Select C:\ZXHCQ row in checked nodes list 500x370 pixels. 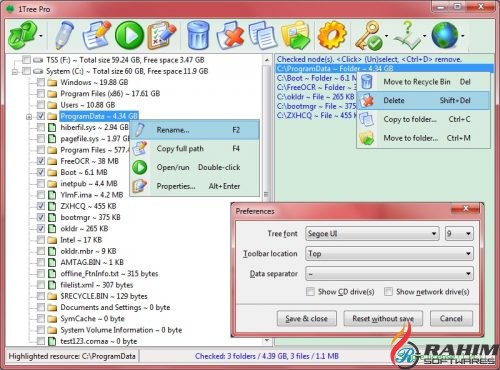(x=316, y=115)
